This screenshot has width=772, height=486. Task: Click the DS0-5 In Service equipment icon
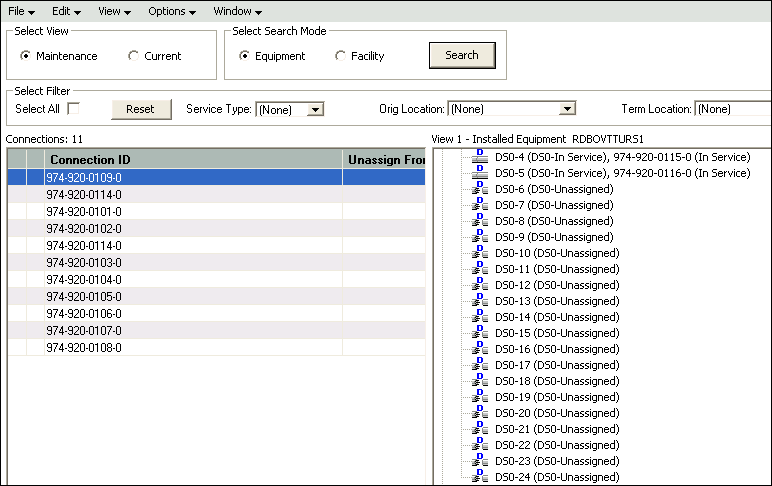pos(480,173)
